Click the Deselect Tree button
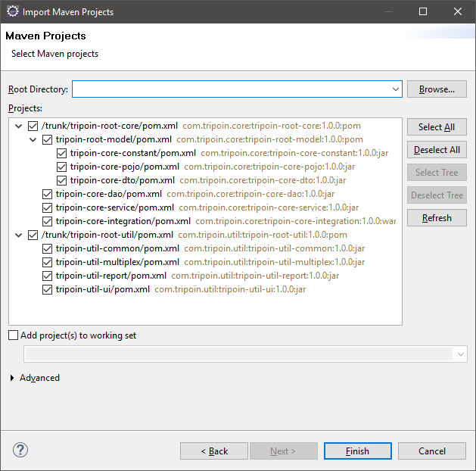This screenshot has height=471, width=476. coord(437,195)
